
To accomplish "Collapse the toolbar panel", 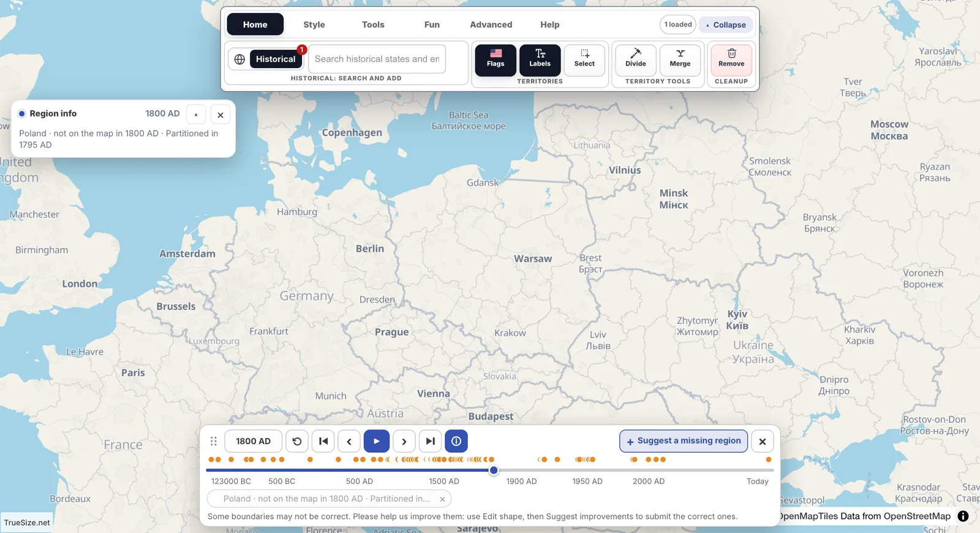I will (726, 25).
